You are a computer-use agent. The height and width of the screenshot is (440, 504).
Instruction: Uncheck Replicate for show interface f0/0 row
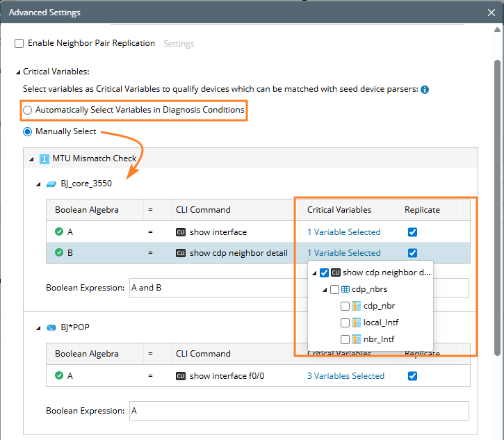pos(413,376)
